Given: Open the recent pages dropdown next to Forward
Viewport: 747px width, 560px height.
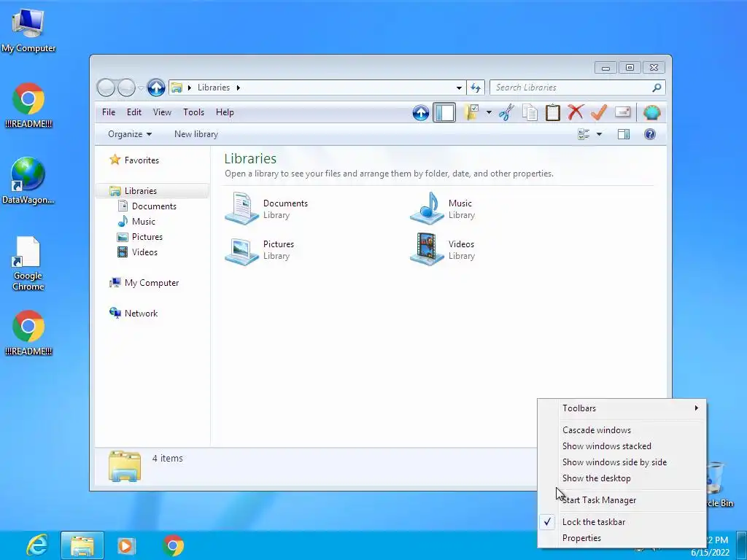Looking at the screenshot, I should click(141, 88).
